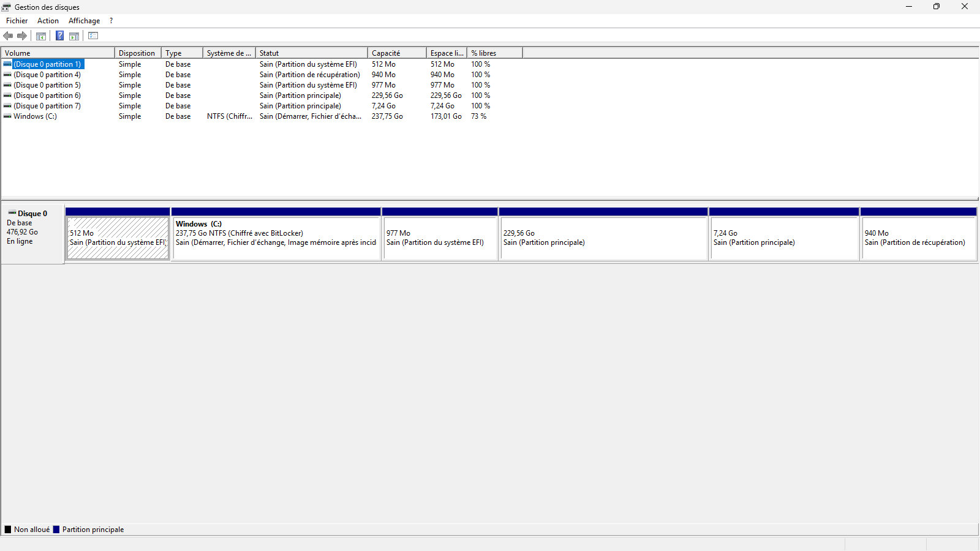Open the ? help menu
This screenshot has height=551, width=980.
[111, 21]
